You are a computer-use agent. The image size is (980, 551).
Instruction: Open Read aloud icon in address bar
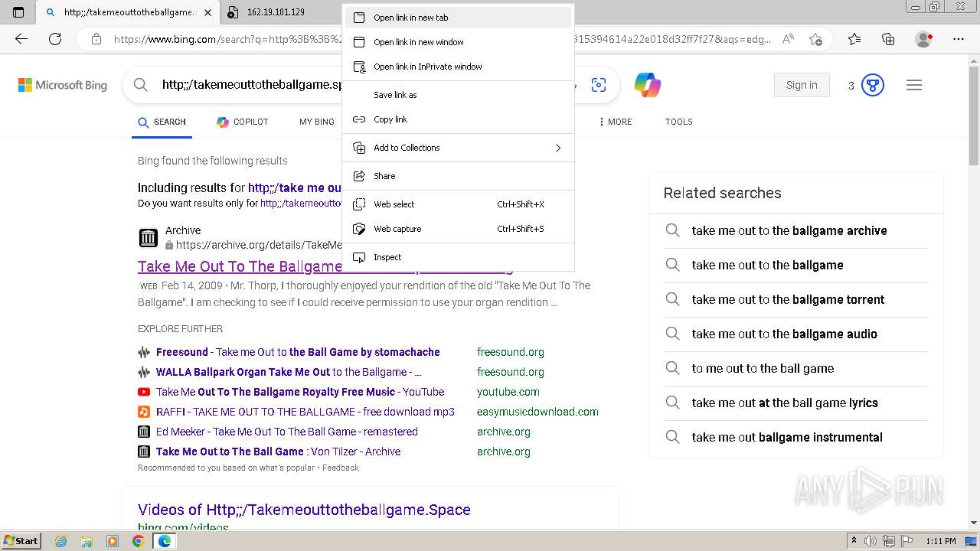click(788, 39)
